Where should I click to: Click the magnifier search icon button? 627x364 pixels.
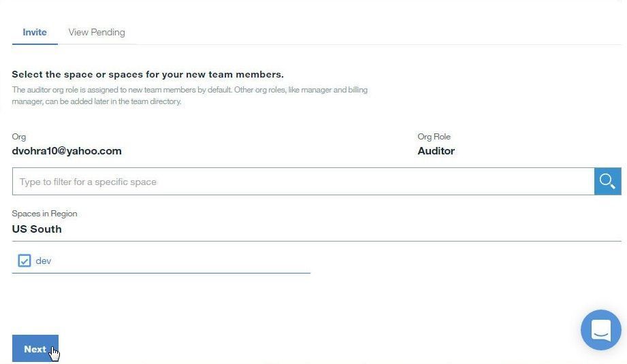click(x=607, y=182)
